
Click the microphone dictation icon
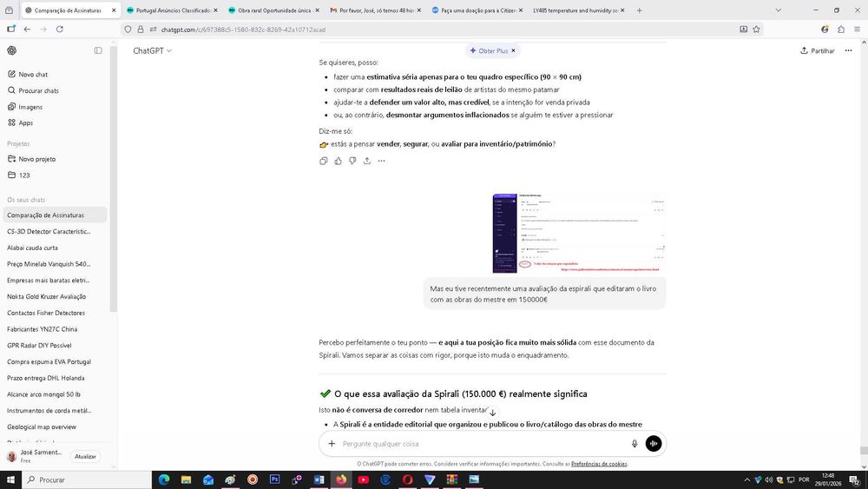coord(635,444)
